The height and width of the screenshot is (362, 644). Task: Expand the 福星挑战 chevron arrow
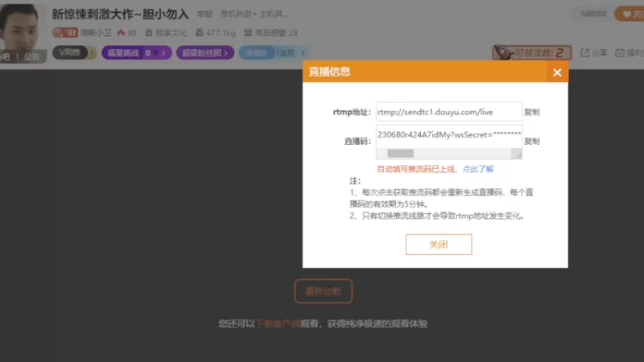click(x=163, y=53)
